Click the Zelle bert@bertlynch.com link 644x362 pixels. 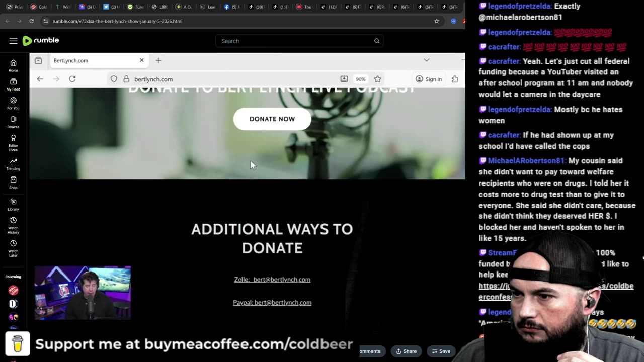pyautogui.click(x=272, y=279)
